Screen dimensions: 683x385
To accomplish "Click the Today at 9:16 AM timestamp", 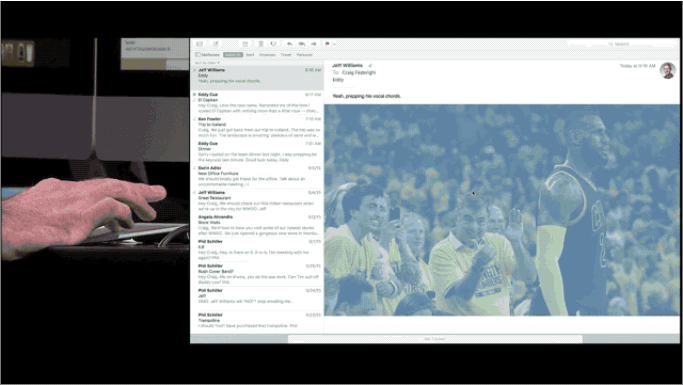I will [x=637, y=66].
